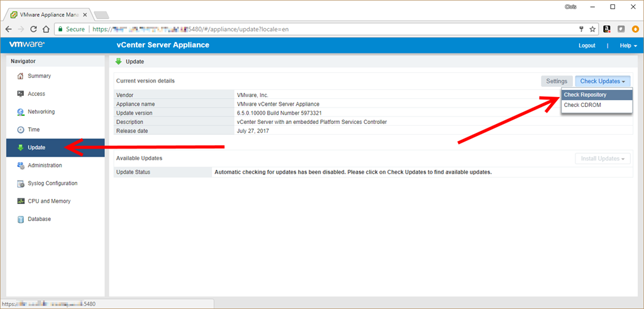This screenshot has height=309, width=644.
Task: Choose Check Repository from the dropdown
Action: 597,95
